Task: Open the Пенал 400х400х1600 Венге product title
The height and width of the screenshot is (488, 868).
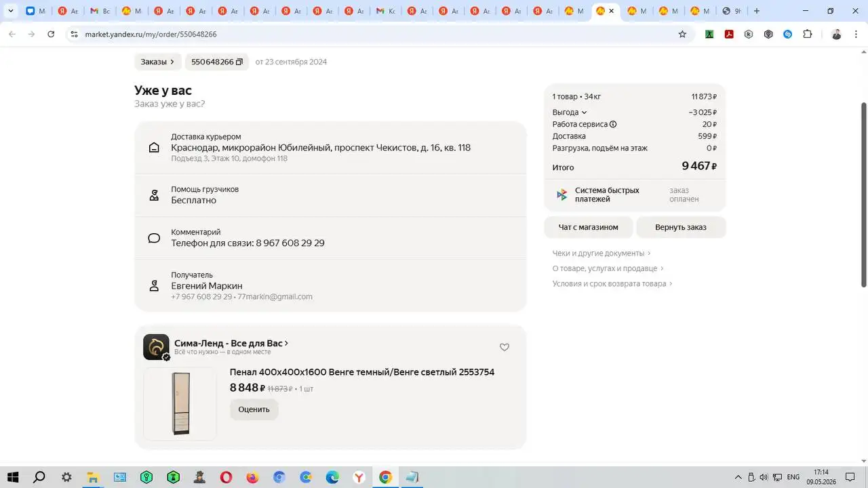Action: (x=362, y=372)
